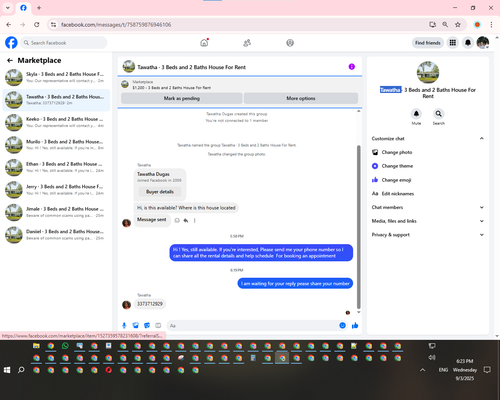Open the Daniel conversation
Viewport: 500px width, 400px height.
tap(56, 235)
